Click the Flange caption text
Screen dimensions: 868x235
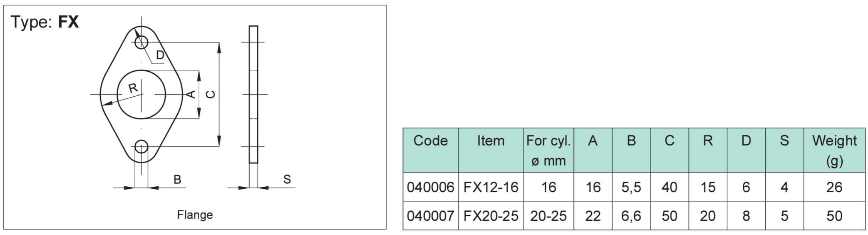click(195, 215)
